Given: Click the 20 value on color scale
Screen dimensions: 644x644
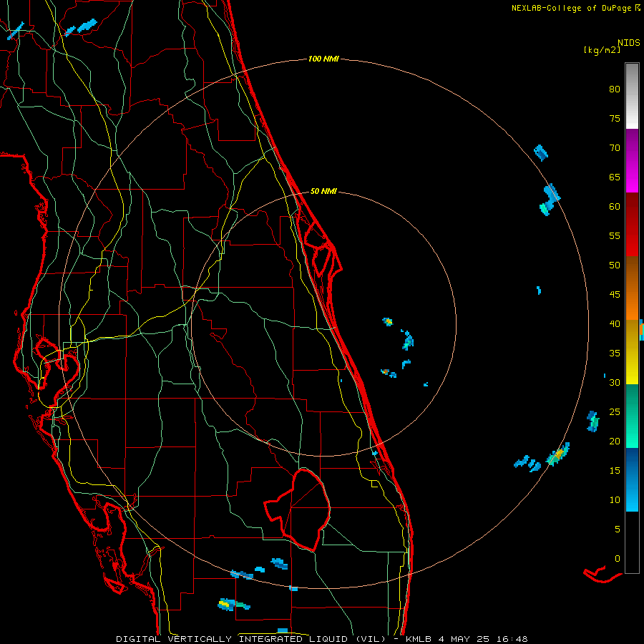Looking at the screenshot, I should pyautogui.click(x=615, y=441).
